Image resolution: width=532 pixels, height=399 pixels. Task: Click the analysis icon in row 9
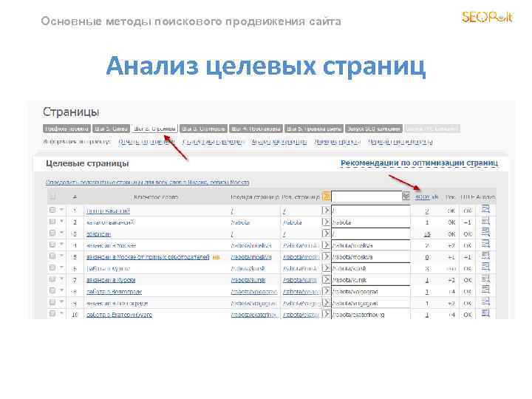click(486, 301)
